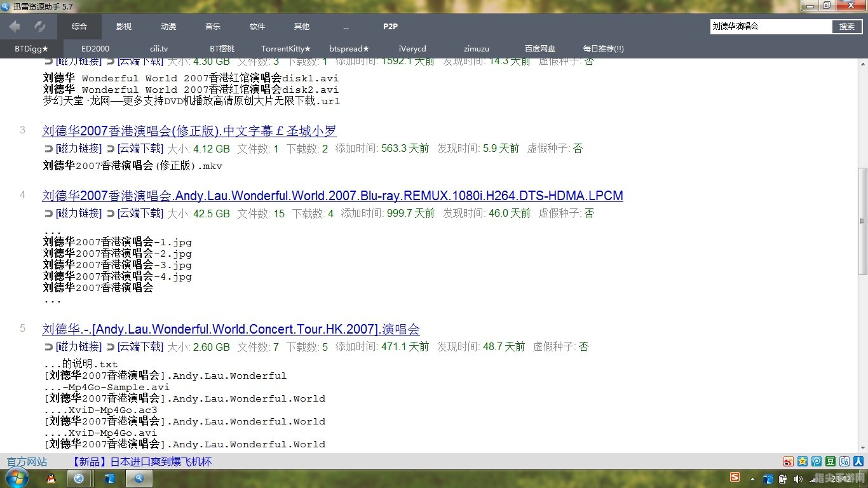Share to Tencent Weibo icon
The width and height of the screenshot is (868, 488).
[817, 462]
